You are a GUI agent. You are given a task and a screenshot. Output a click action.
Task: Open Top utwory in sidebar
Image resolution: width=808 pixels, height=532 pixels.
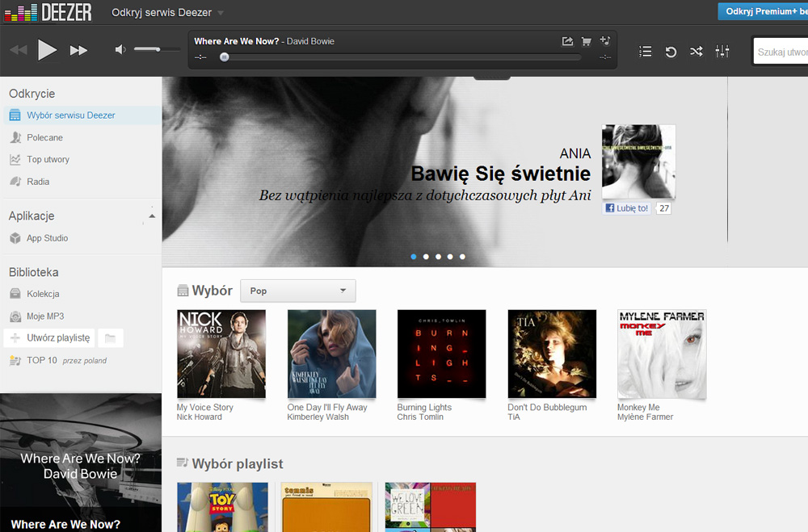click(x=48, y=160)
